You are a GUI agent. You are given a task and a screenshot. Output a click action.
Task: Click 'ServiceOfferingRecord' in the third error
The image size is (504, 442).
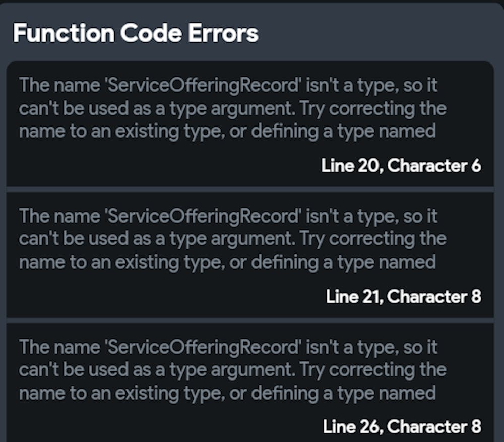point(203,347)
